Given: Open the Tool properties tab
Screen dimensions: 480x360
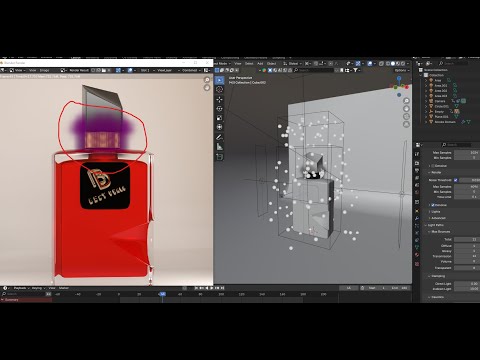Looking at the screenshot, I should [x=417, y=154].
